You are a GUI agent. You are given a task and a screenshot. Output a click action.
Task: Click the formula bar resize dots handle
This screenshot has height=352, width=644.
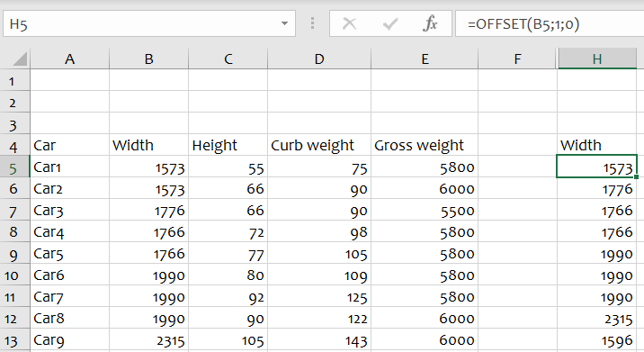[x=312, y=23]
